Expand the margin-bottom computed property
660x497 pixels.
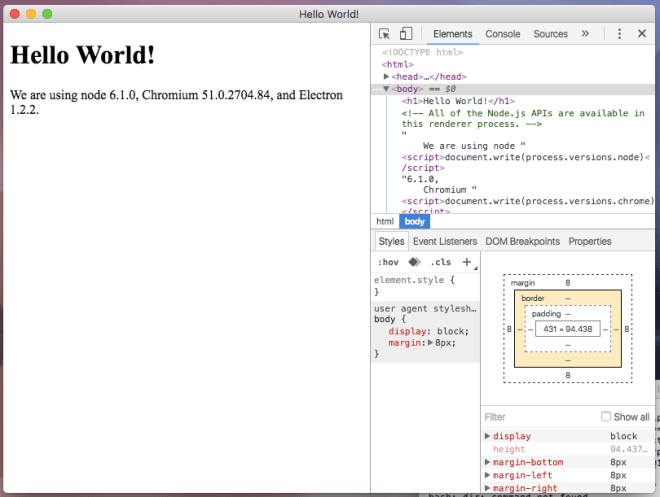pos(487,462)
